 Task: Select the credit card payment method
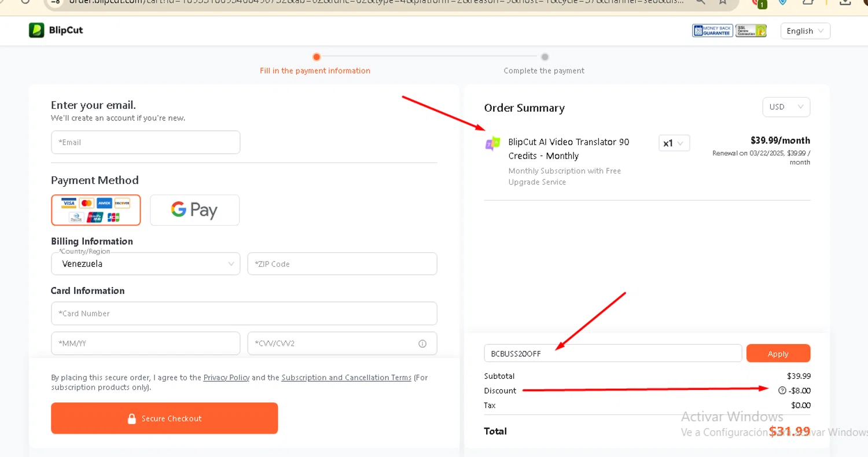95,210
